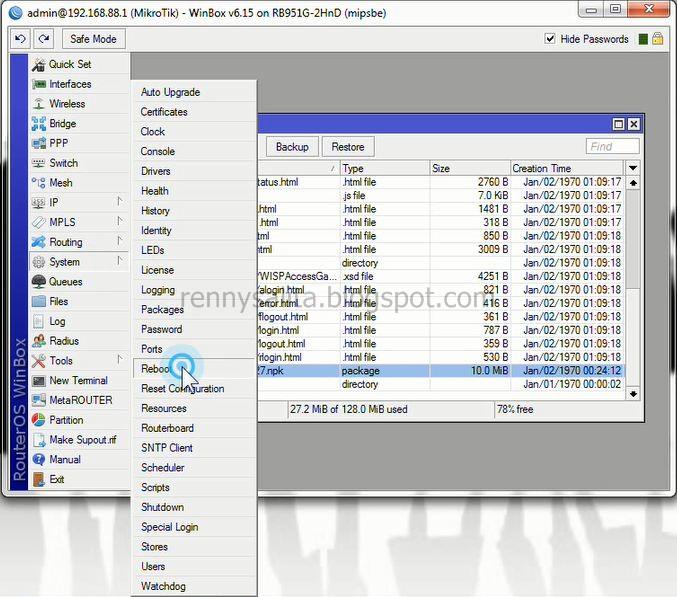Click the file list vertical scrollbar thumb
The height and width of the screenshot is (597, 677).
pos(633,239)
